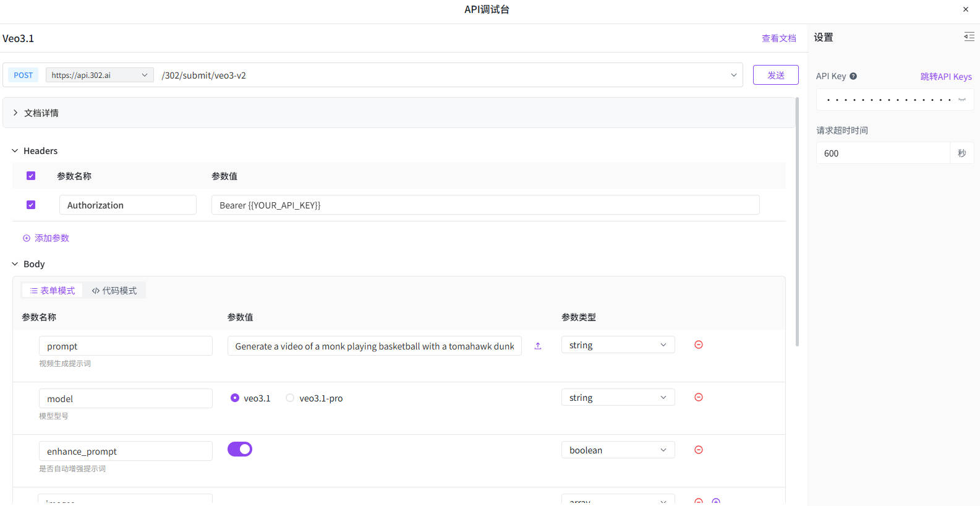Viewport: 980px width, 506px height.
Task: Click the request timeout input field
Action: pos(883,153)
